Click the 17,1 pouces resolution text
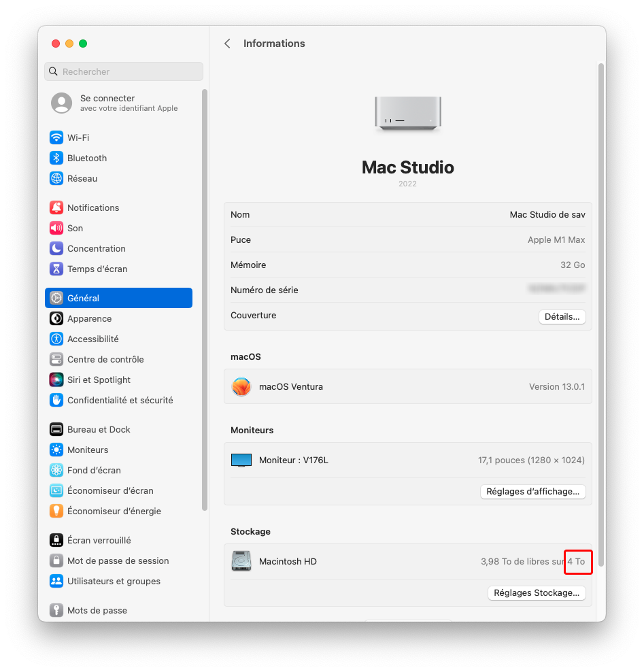The width and height of the screenshot is (644, 672). [531, 460]
